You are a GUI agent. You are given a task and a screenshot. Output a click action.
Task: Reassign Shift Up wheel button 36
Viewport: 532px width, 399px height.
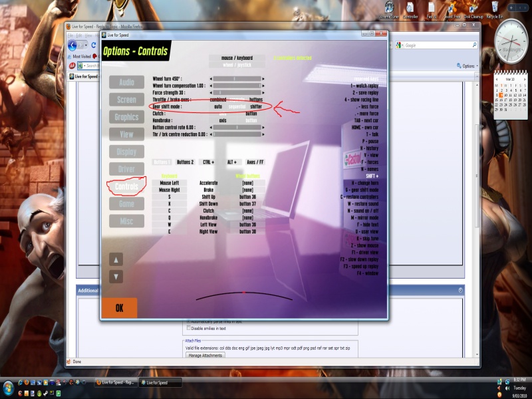click(247, 197)
